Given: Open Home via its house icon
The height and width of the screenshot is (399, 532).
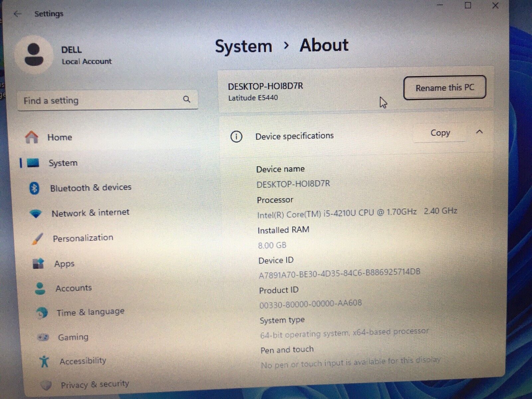Looking at the screenshot, I should tap(32, 137).
